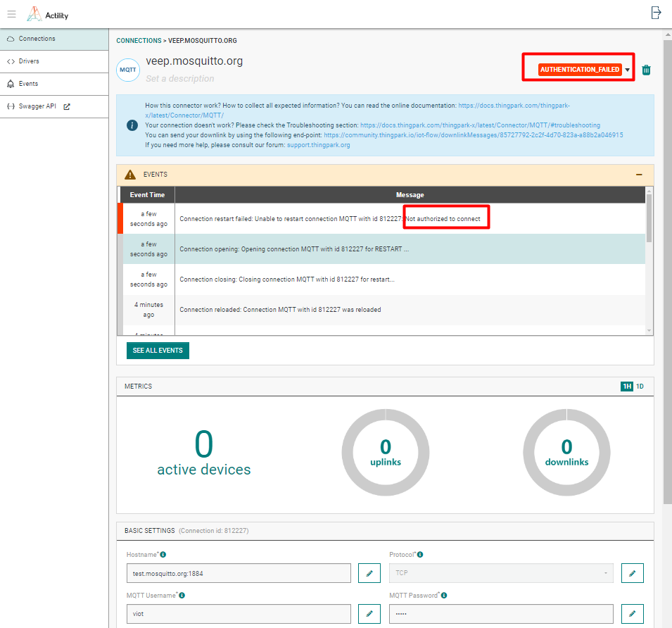Click the page vertical scrollbar
The width and height of the screenshot is (672, 628).
tap(667, 272)
